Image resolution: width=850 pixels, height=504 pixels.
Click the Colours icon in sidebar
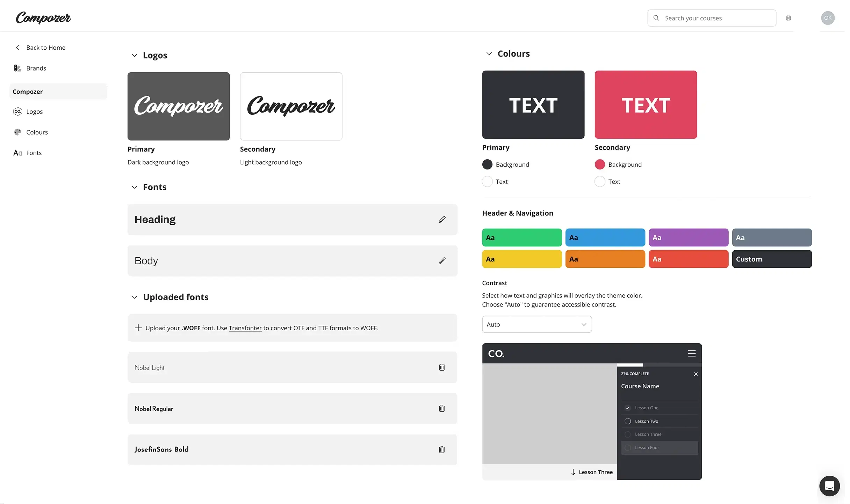(17, 132)
